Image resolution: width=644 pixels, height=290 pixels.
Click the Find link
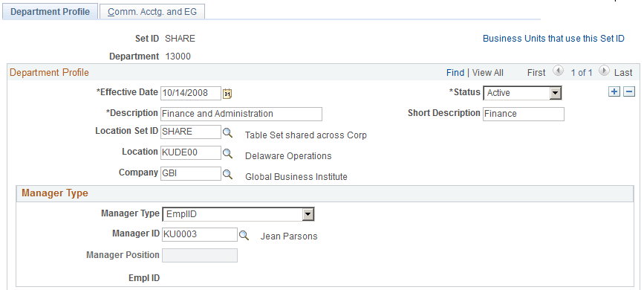(455, 73)
